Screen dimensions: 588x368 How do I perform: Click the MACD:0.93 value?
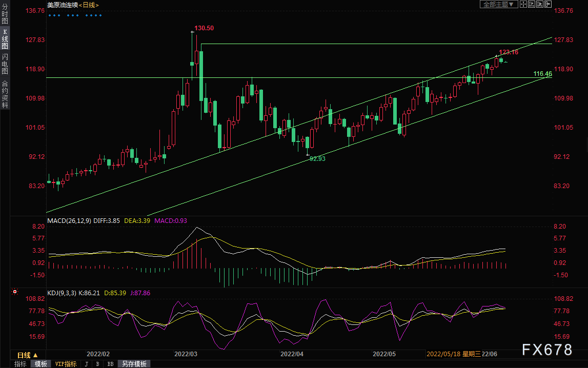(x=171, y=221)
